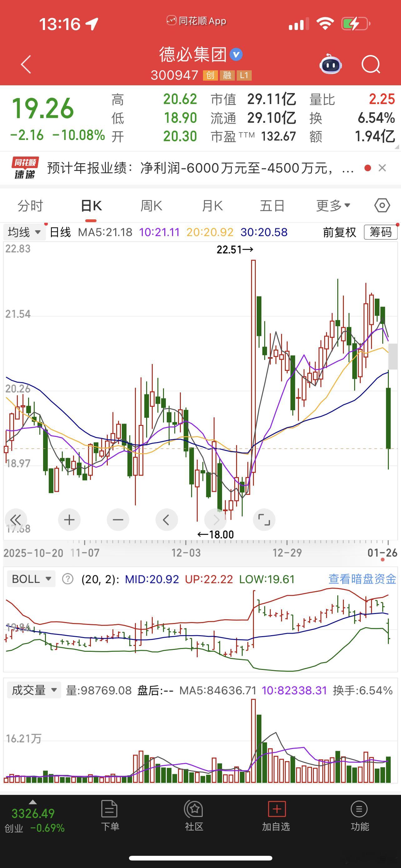The width and height of the screenshot is (401, 868).
Task: Tap the BOLL MID:20.92 value
Action: click(152, 579)
